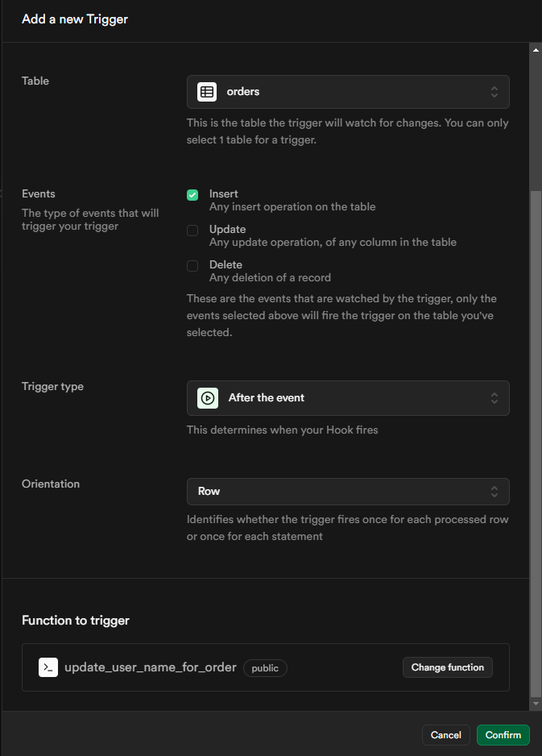Enable the Delete event checkbox
This screenshot has width=542, height=756.
coord(192,265)
